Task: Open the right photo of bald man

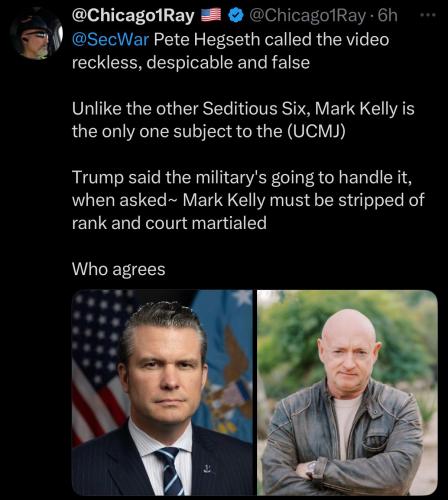Action: 347,392
